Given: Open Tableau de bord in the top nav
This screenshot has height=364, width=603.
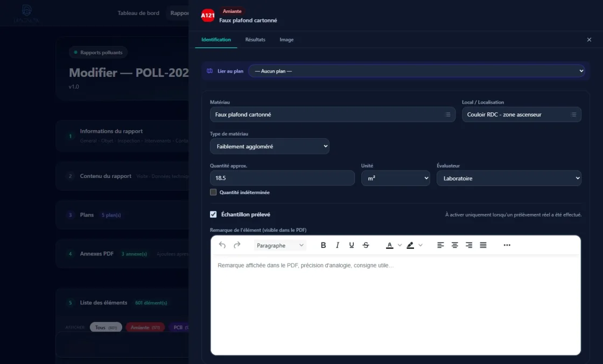Looking at the screenshot, I should coord(138,13).
